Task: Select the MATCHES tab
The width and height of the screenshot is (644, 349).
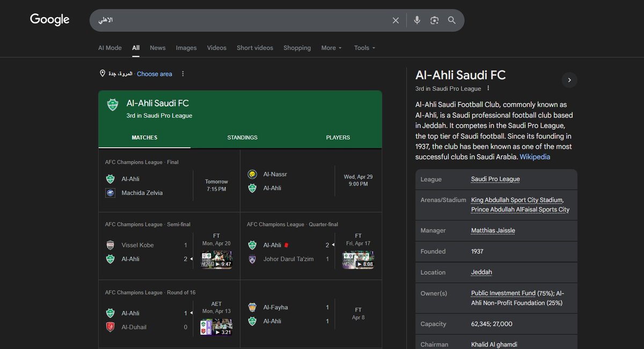Action: tap(144, 137)
